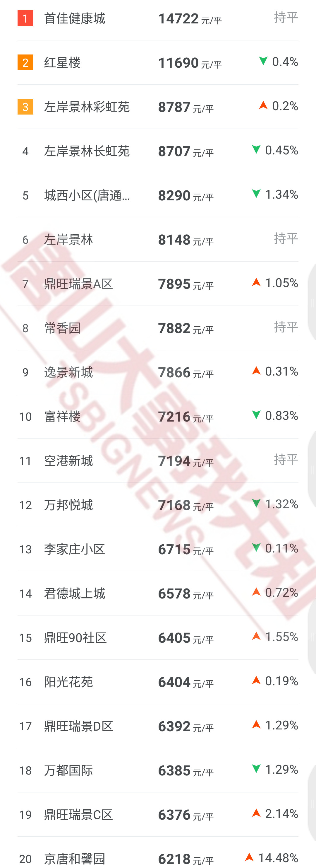316x868 pixels.
Task: Tap the red rank 1 badge
Action: tap(25, 18)
